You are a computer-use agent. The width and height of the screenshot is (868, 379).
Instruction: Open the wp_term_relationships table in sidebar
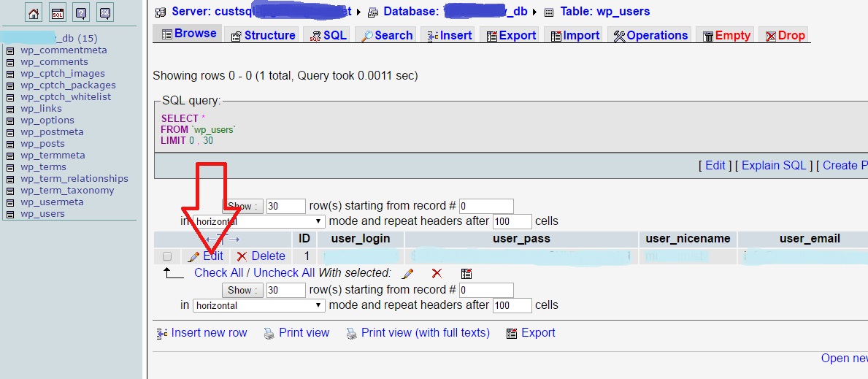click(74, 178)
